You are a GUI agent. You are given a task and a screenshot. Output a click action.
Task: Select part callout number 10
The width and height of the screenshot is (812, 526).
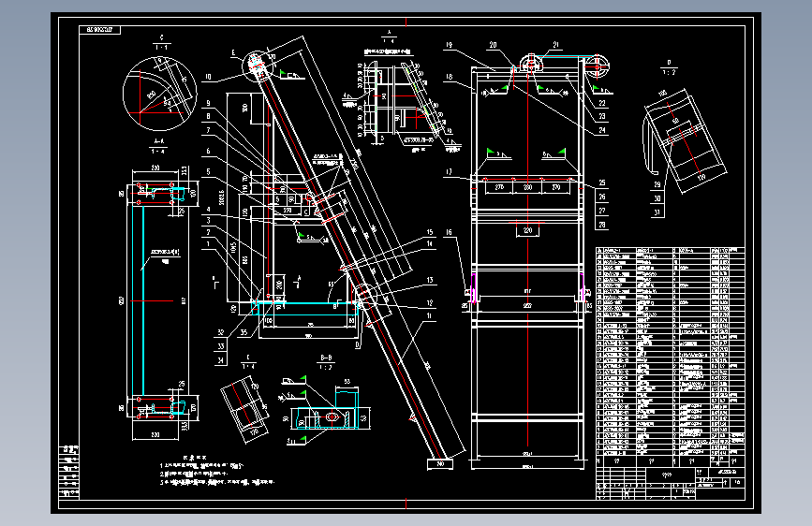coord(208,77)
